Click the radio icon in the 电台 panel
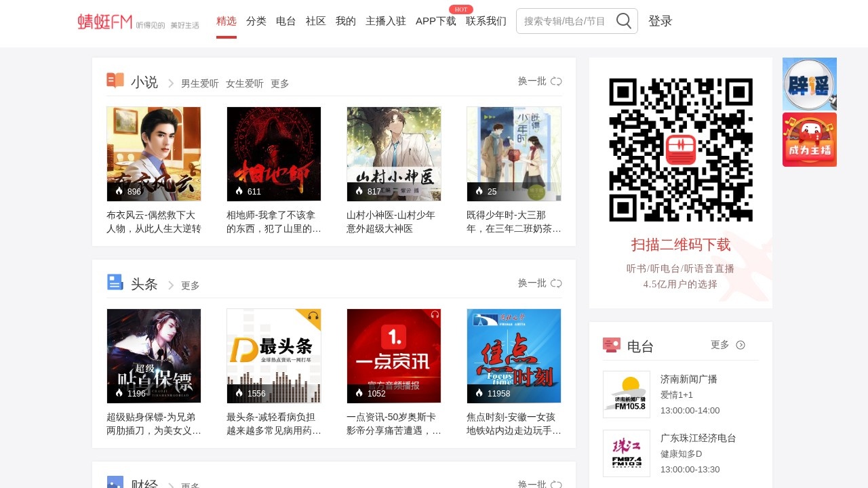The height and width of the screenshot is (488, 868). click(611, 345)
